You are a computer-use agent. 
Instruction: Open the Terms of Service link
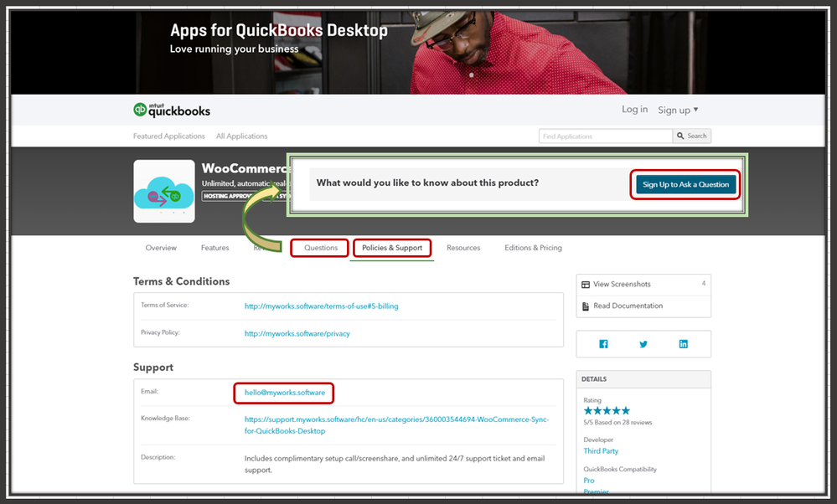tap(322, 306)
